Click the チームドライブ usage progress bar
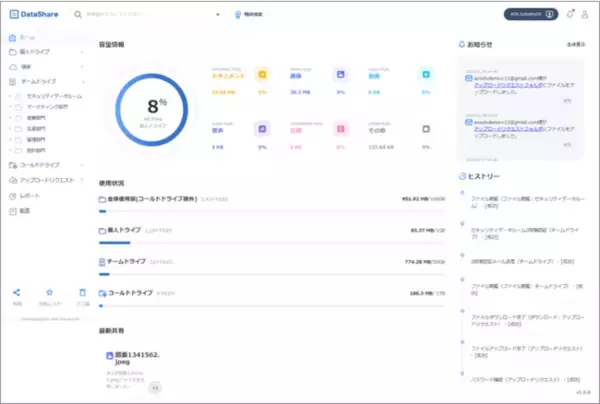Viewport: 600px width, 404px height. [272, 274]
